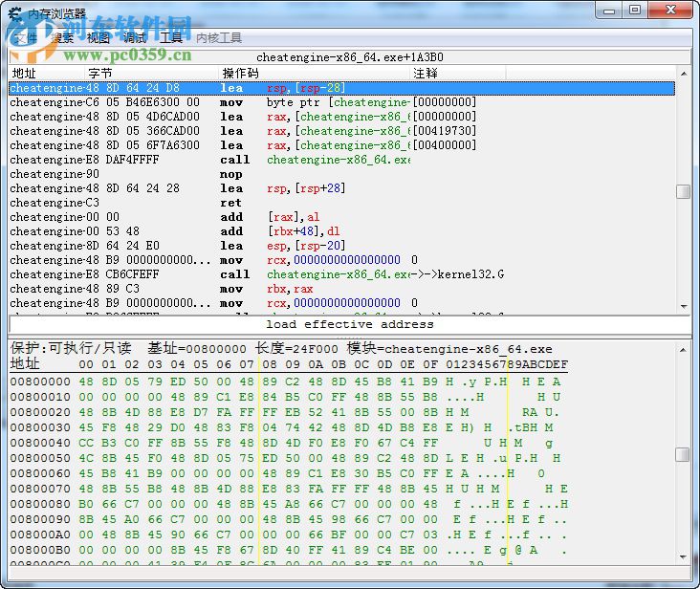Select the lea rsp,[rsp+28] row
This screenshot has width=700, height=589.
(341, 188)
